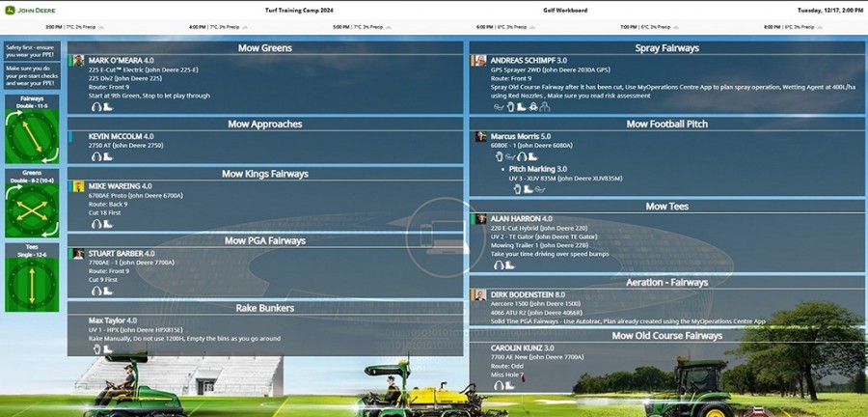The width and height of the screenshot is (868, 417).
Task: Click the pre-start checks reminder note
Action: pos(32,76)
